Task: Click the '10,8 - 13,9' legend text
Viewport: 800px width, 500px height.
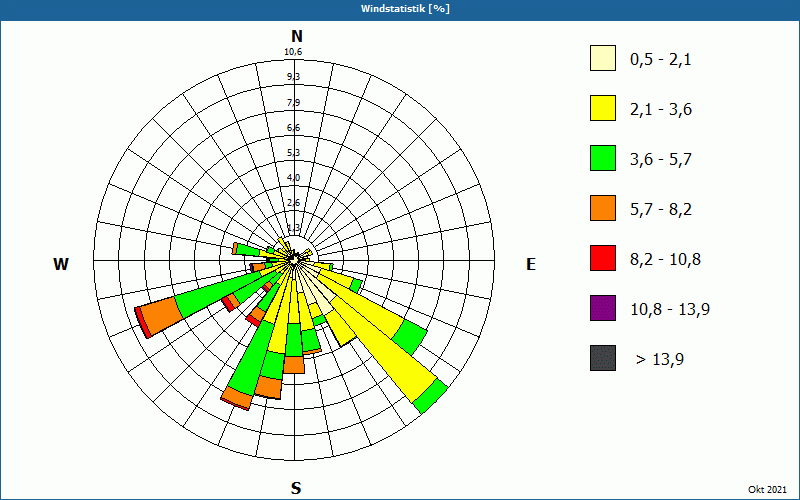Action: click(670, 310)
